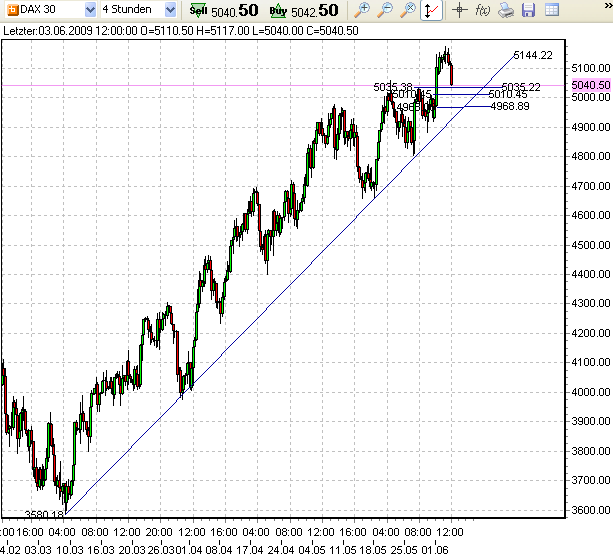Click the 5100.00 price axis label

pyautogui.click(x=591, y=68)
